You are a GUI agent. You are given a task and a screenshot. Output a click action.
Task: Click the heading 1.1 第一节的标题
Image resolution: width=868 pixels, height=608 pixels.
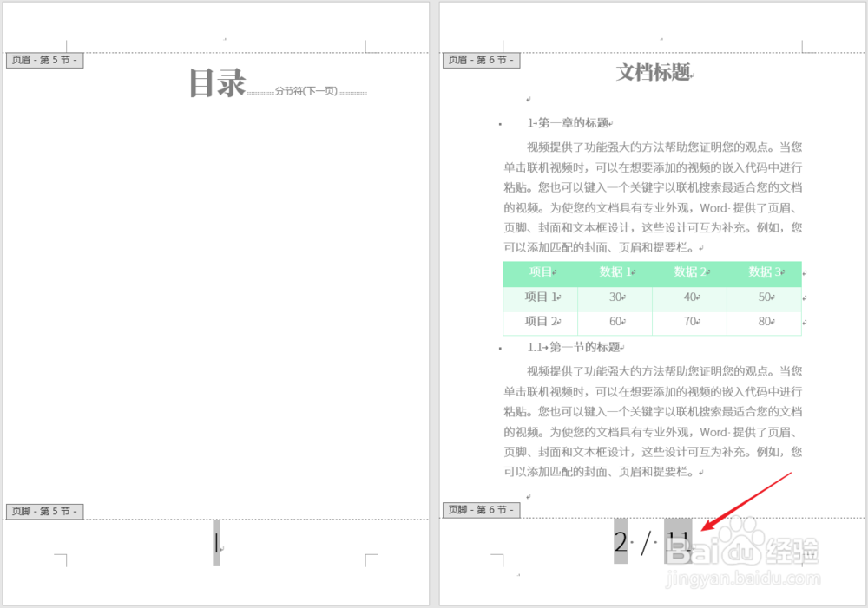click(x=575, y=347)
